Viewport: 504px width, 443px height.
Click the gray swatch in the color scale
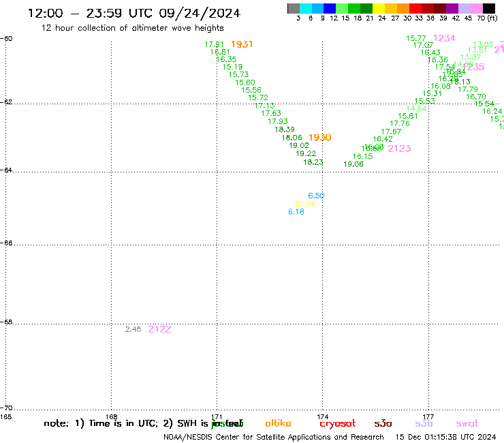(294, 8)
